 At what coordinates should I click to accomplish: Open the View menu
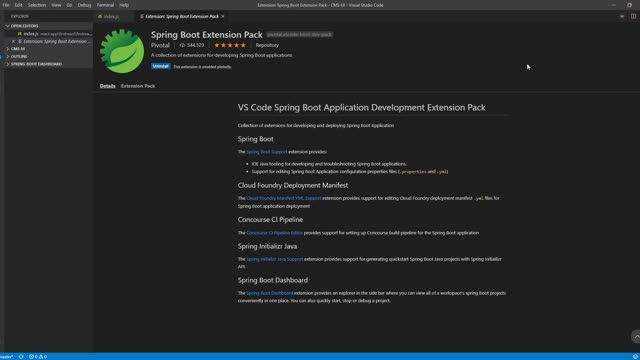click(56, 5)
